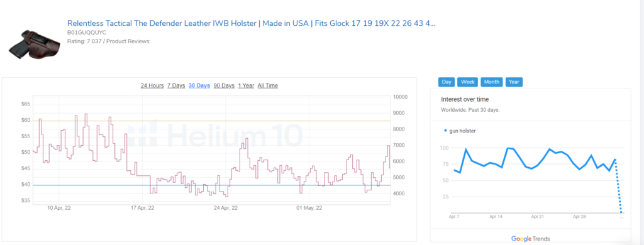
Task: Open the Relentless Tactical Defender holster product link
Action: coord(251,23)
